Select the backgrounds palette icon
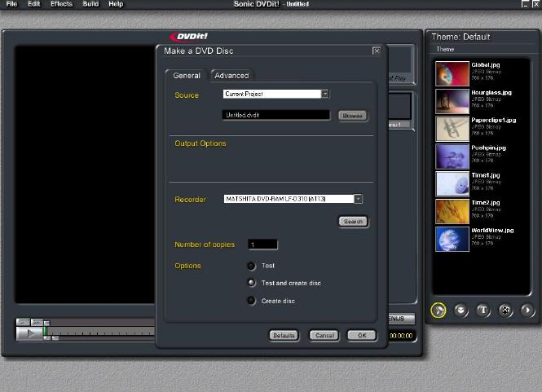Viewport: 542px width, 392px height. click(438, 310)
